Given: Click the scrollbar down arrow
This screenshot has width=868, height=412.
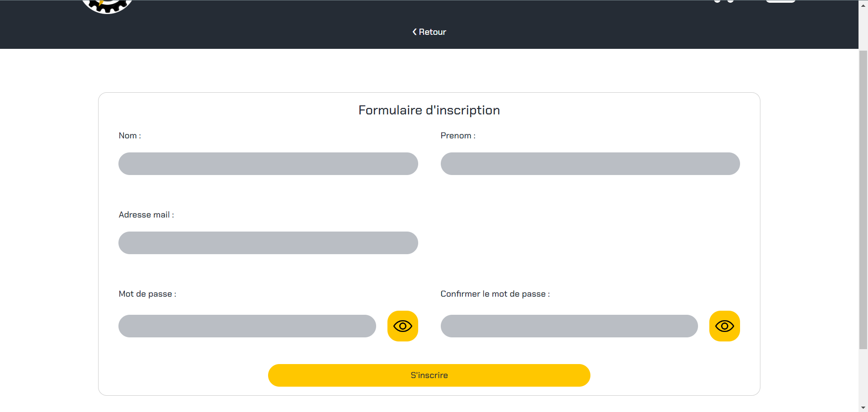Looking at the screenshot, I should point(863,407).
